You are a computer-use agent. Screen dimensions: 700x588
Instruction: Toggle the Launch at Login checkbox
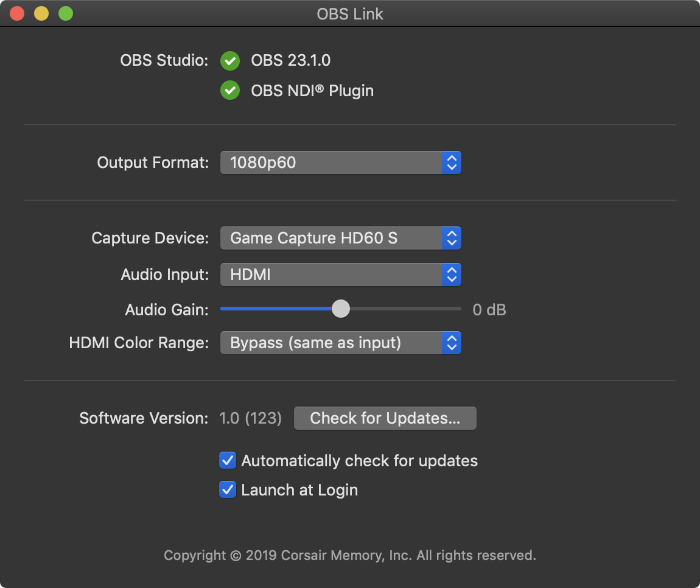coord(228,490)
